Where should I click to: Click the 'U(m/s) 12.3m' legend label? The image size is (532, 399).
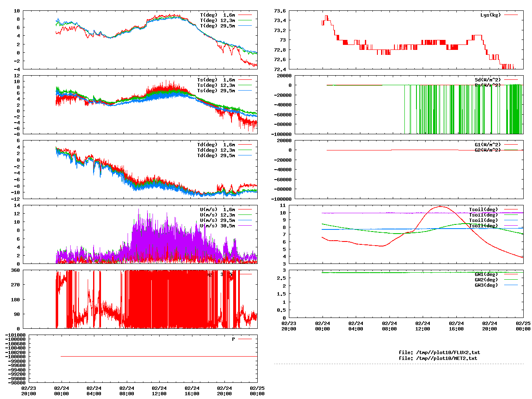217,215
